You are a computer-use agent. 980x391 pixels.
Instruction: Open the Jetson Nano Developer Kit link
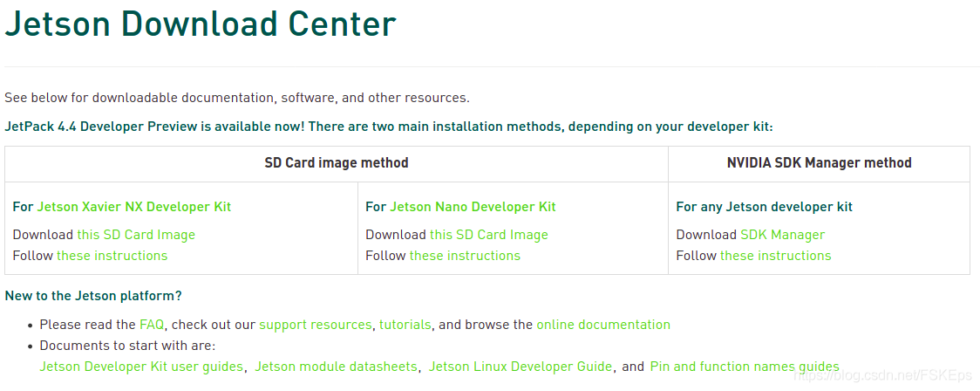tap(473, 207)
